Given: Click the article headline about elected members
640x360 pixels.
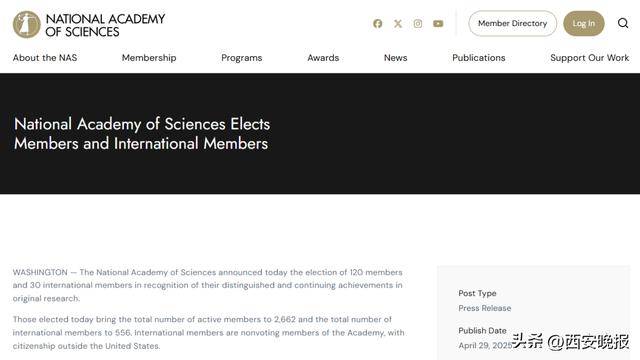Looking at the screenshot, I should (142, 133).
